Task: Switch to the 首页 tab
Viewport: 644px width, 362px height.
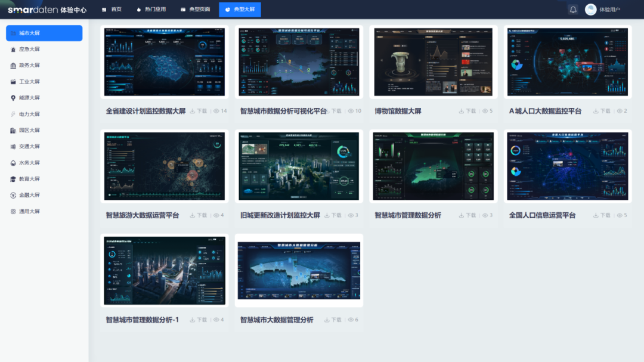Action: pyautogui.click(x=112, y=9)
